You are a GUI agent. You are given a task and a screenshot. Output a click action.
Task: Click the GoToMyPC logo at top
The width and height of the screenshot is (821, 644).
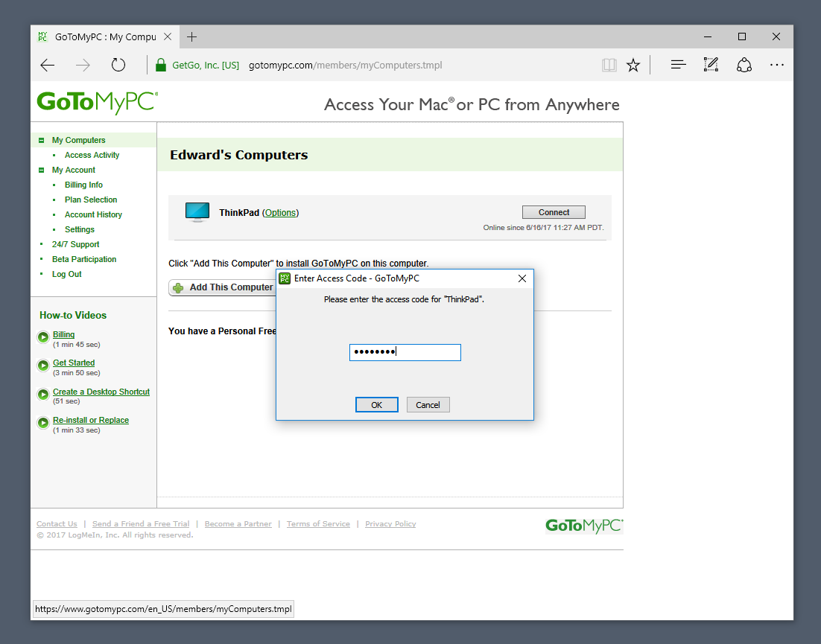pos(97,103)
